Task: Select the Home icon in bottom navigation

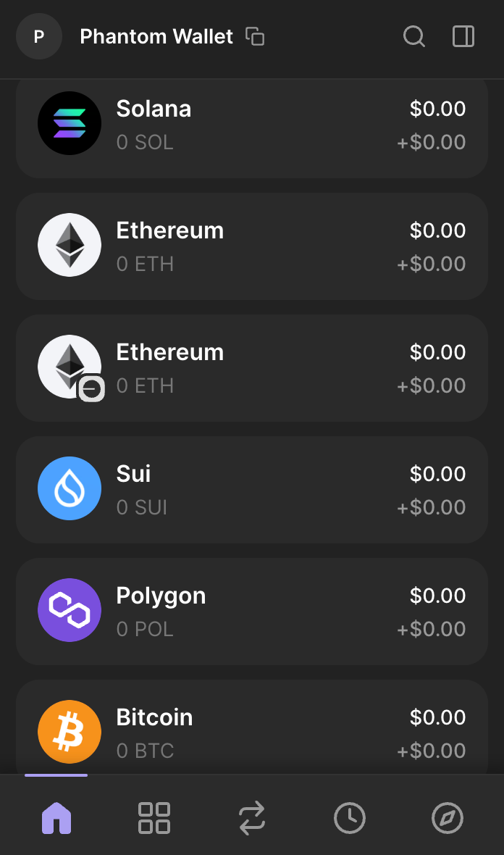Action: tap(56, 817)
